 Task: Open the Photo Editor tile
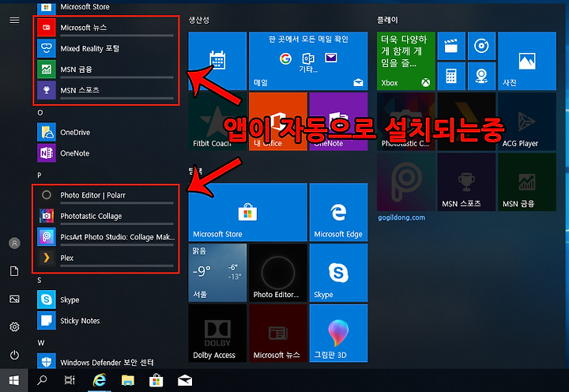(x=278, y=273)
